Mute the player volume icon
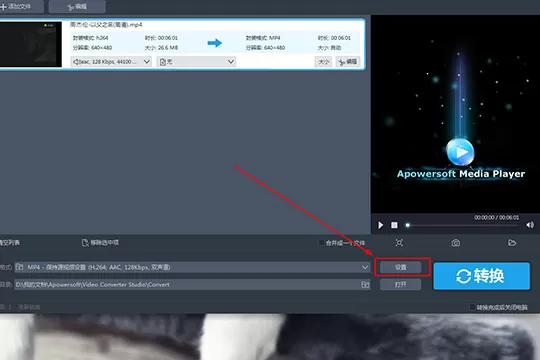Screen dimensions: 540x360 pos(530,225)
